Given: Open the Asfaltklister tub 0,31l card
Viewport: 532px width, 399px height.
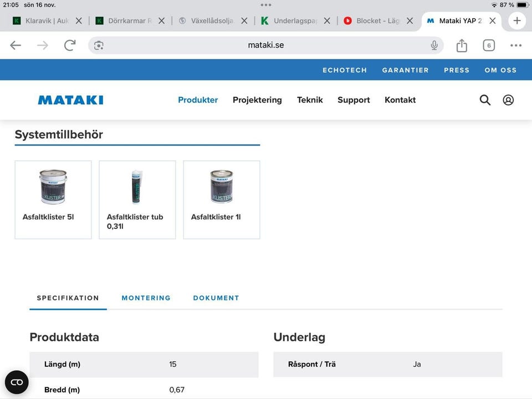Looking at the screenshot, I should 137,200.
